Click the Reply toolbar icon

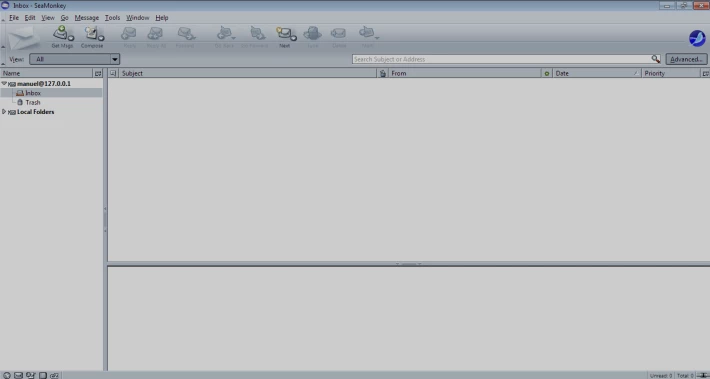pos(129,34)
